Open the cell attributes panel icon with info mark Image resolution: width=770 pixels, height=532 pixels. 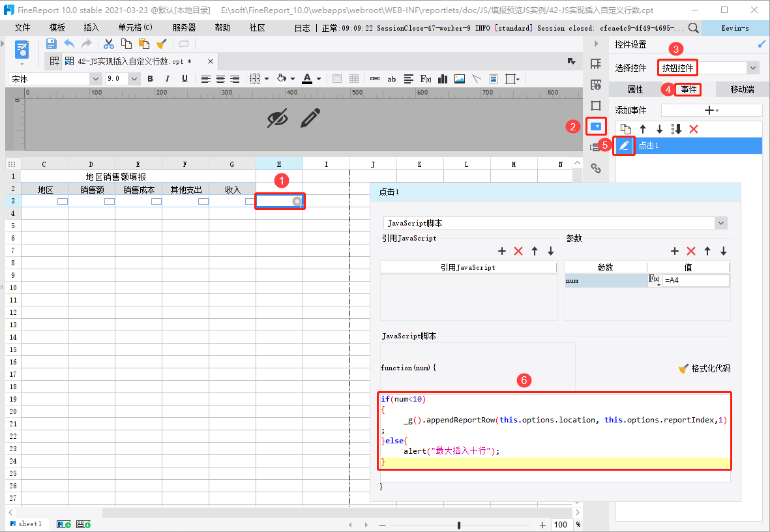(x=596, y=85)
